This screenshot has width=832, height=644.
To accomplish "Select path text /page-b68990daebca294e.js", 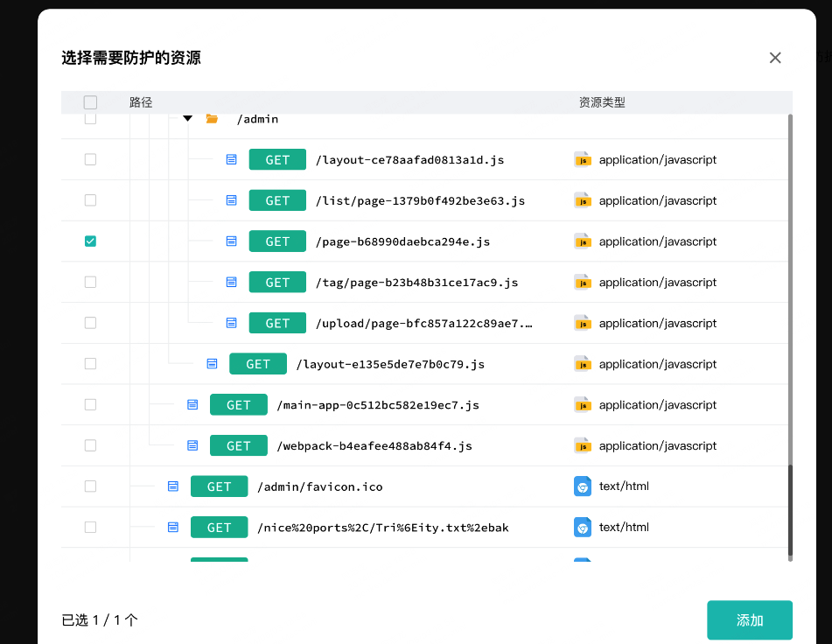I will pos(402,241).
